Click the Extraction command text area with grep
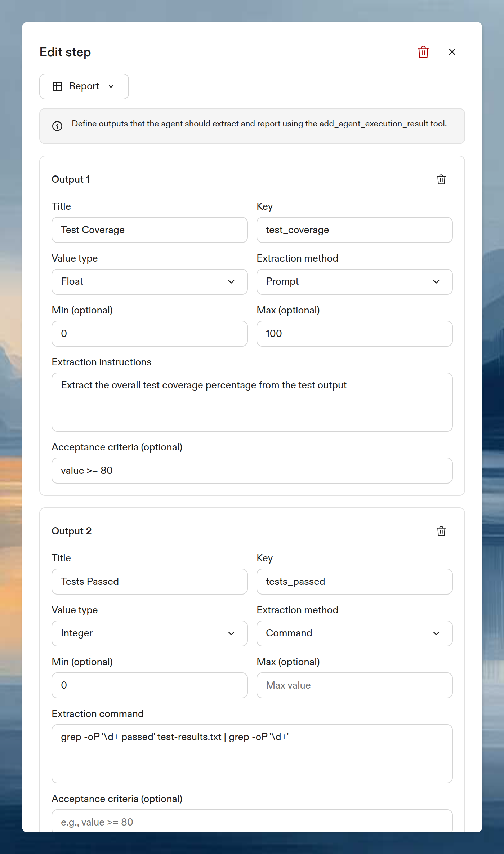 [x=252, y=754]
